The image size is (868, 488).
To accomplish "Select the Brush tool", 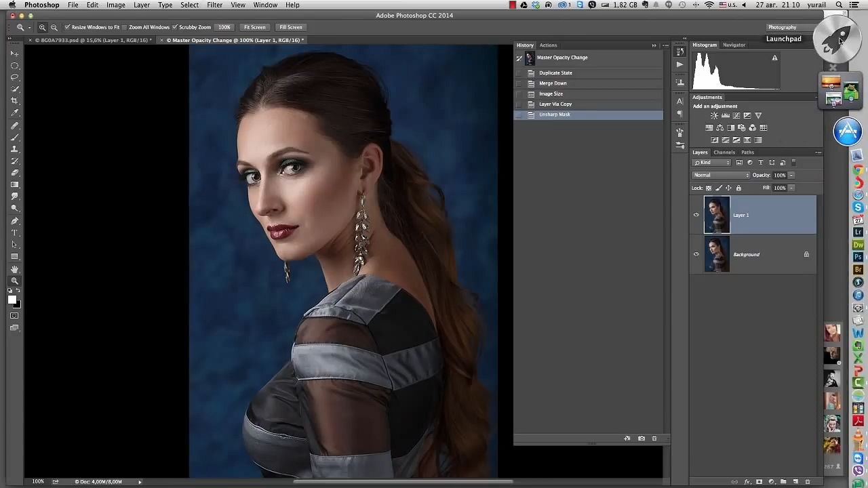I will coord(14,137).
